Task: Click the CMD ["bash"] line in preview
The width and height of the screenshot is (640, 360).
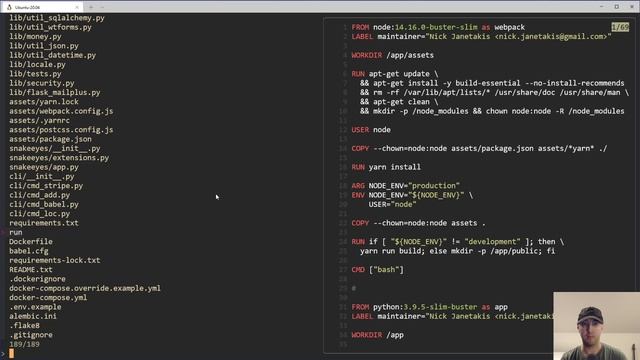Action: (377, 269)
